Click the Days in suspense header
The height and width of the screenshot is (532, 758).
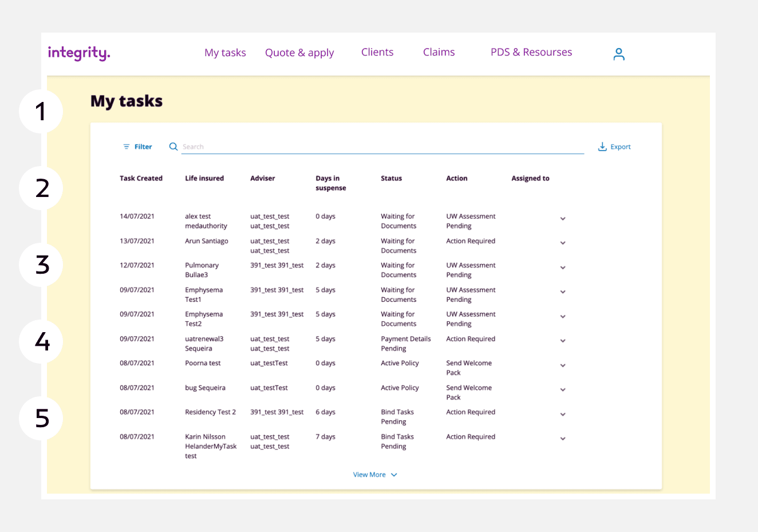click(331, 183)
